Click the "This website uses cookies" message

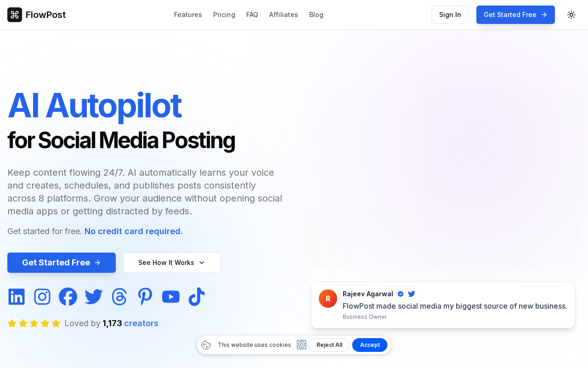254,345
